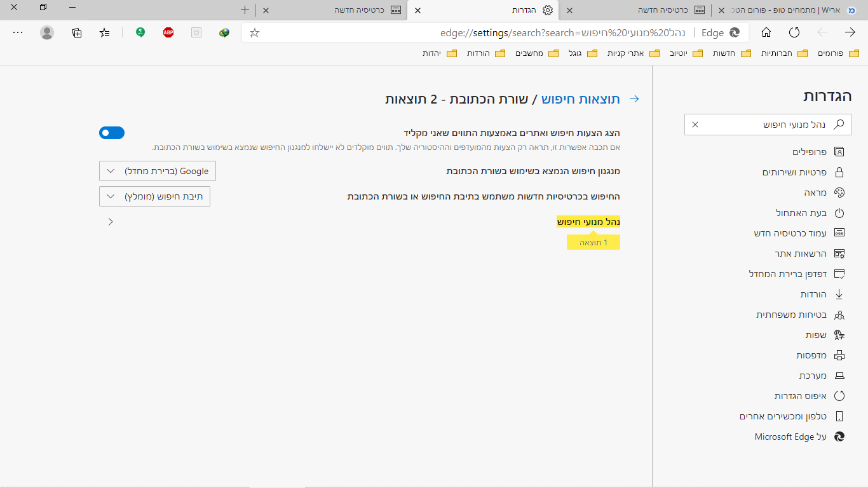Open the מחשבים bookmarks folder

tap(538, 53)
